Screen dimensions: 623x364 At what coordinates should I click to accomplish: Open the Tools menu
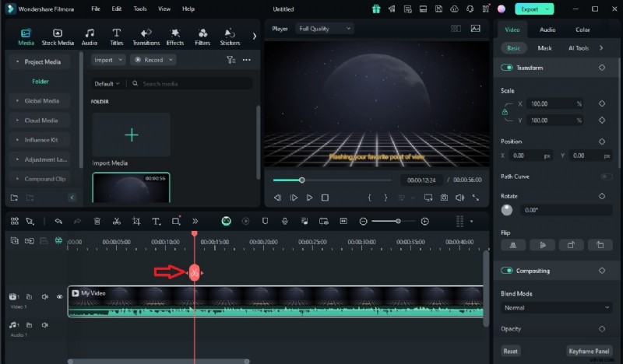139,9
